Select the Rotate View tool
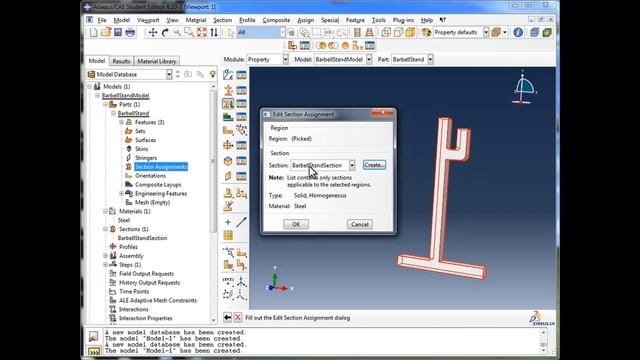Viewport: 640px width, 360px height. tap(165, 32)
